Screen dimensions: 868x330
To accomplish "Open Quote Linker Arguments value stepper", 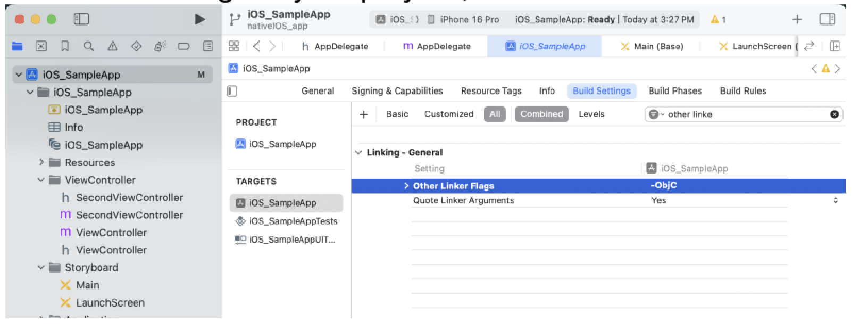I will (x=836, y=201).
